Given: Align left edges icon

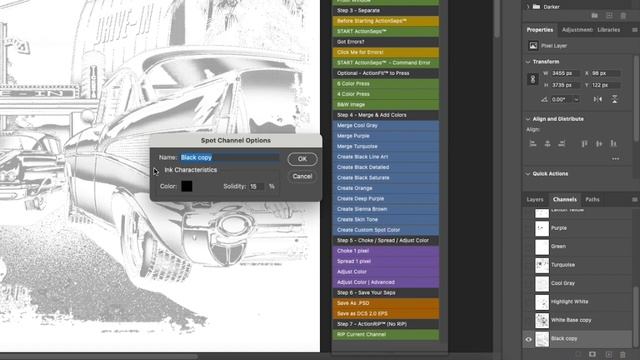Looking at the screenshot, I should [x=533, y=144].
